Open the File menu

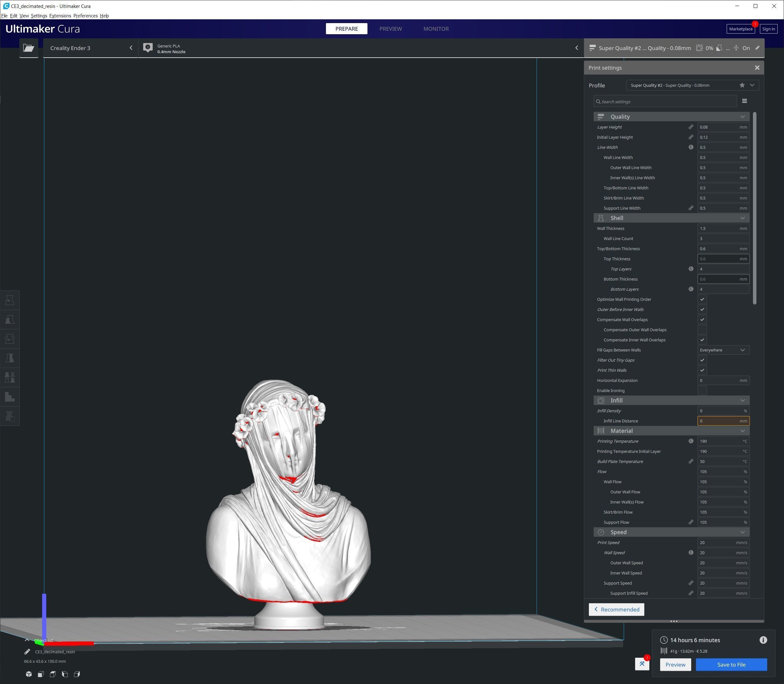(x=4, y=16)
